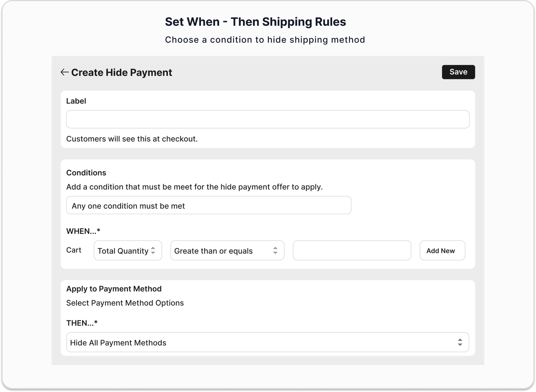This screenshot has height=392, width=536.
Task: Click the 'Set When - Then Shipping Rules' title
Action: [255, 21]
